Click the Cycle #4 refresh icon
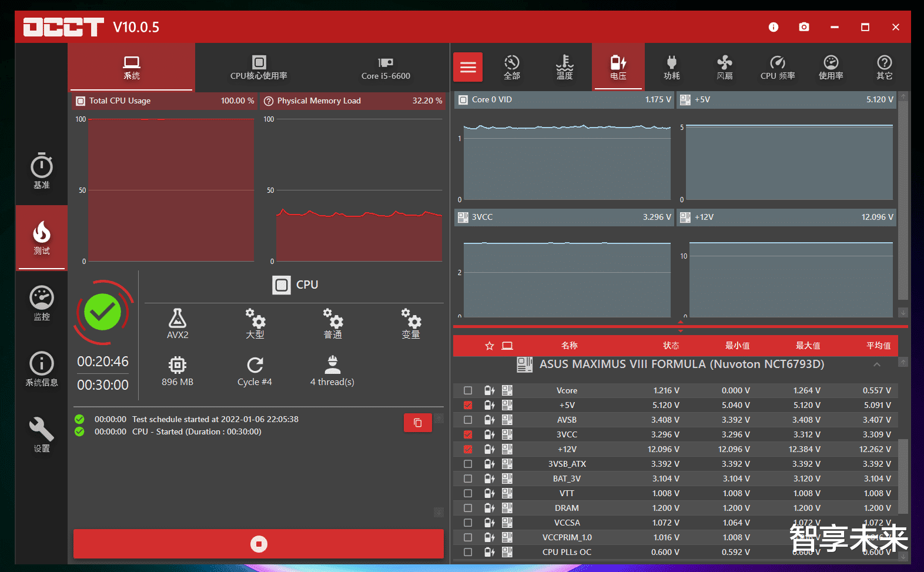 coord(255,365)
